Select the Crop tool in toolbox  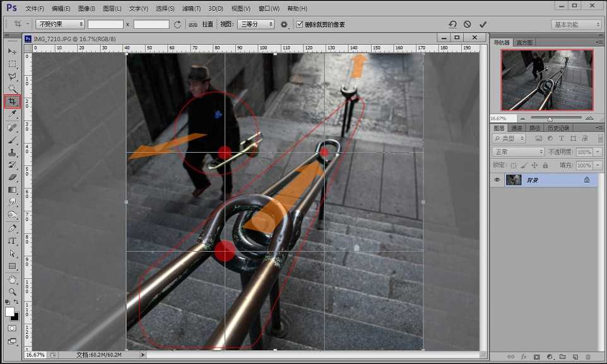coord(12,102)
